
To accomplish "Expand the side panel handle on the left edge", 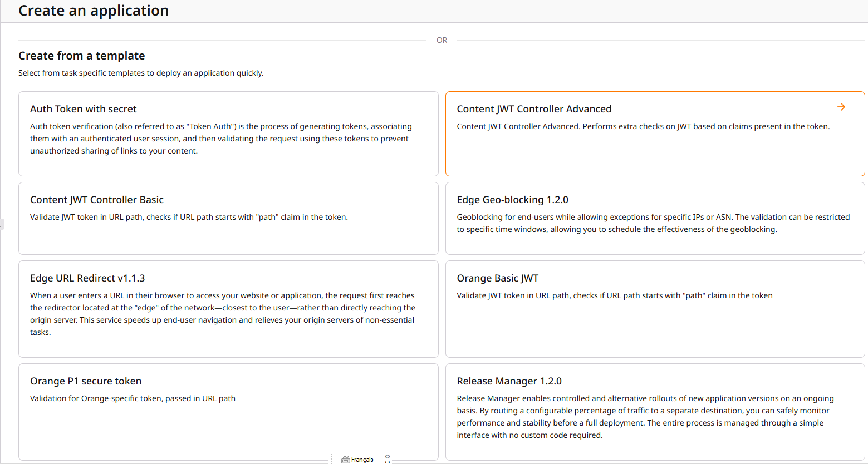I will coord(2,224).
